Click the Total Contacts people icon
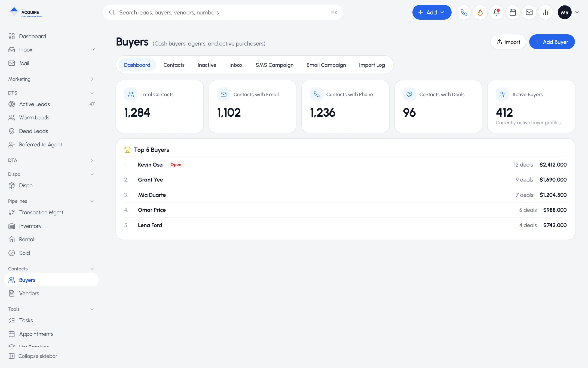588x368 pixels. pos(131,94)
